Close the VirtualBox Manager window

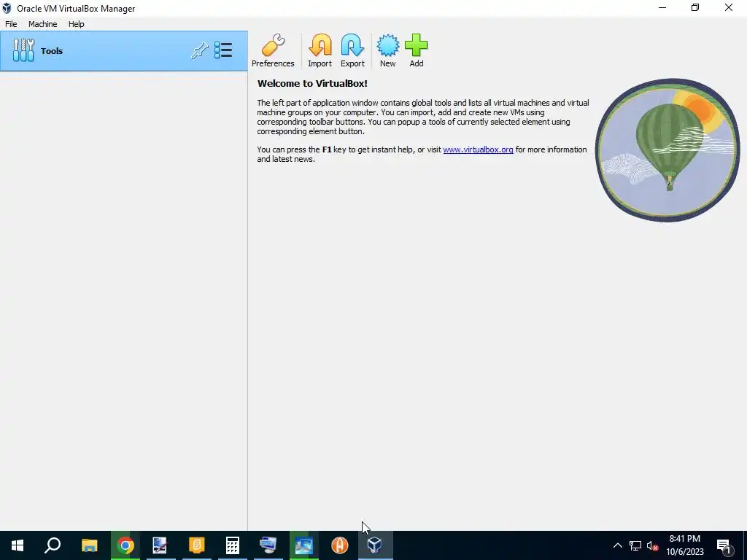pos(729,7)
